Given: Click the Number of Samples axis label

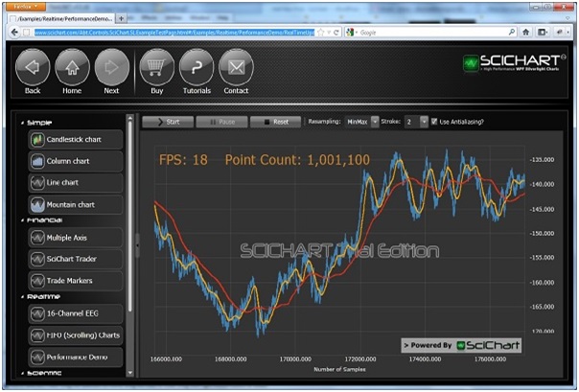Looking at the screenshot, I should click(339, 369).
